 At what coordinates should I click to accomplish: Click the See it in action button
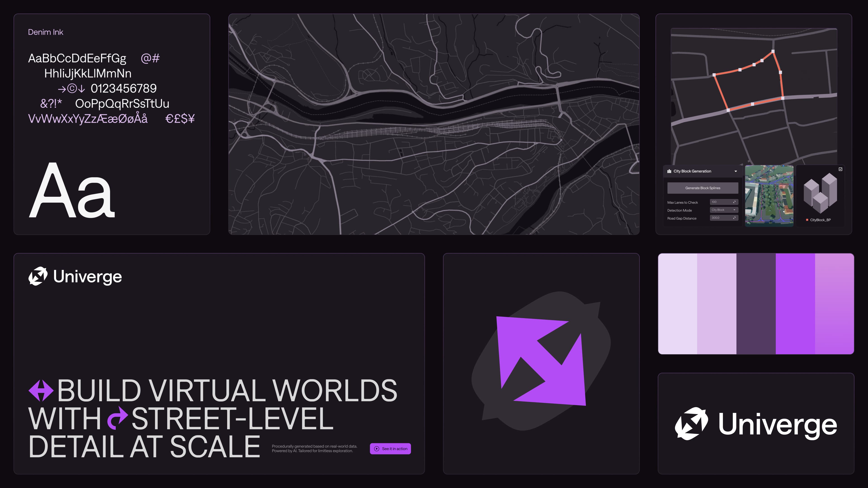coord(390,449)
